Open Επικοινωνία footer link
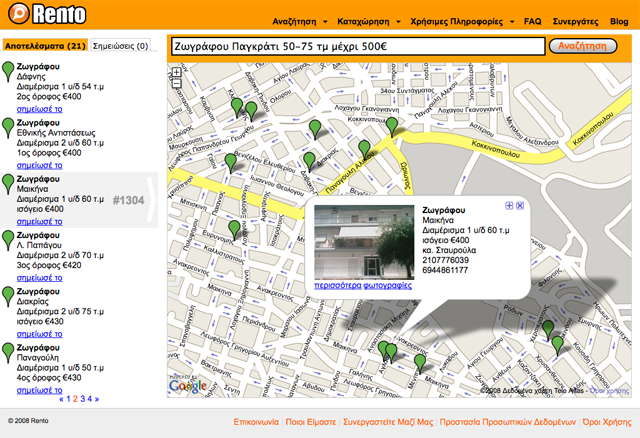640x438 pixels. (x=256, y=422)
